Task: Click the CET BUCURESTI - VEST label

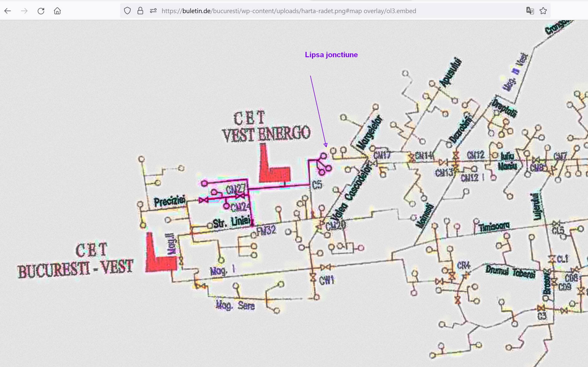Action: point(75,261)
